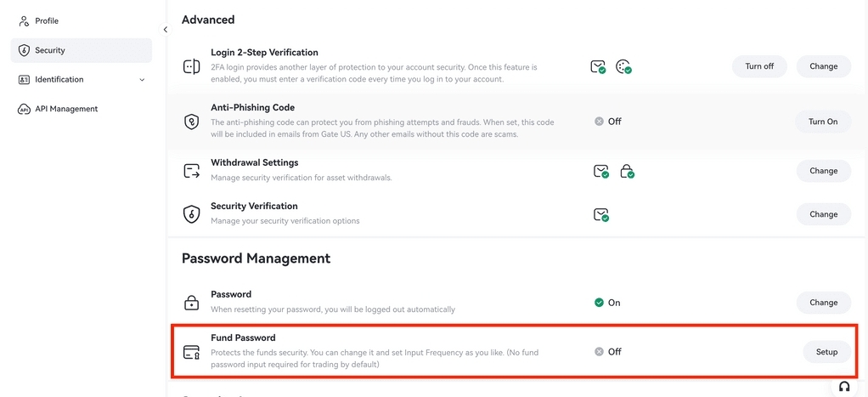
Task: Click the Login 2-Step Verification device icon
Action: (191, 66)
